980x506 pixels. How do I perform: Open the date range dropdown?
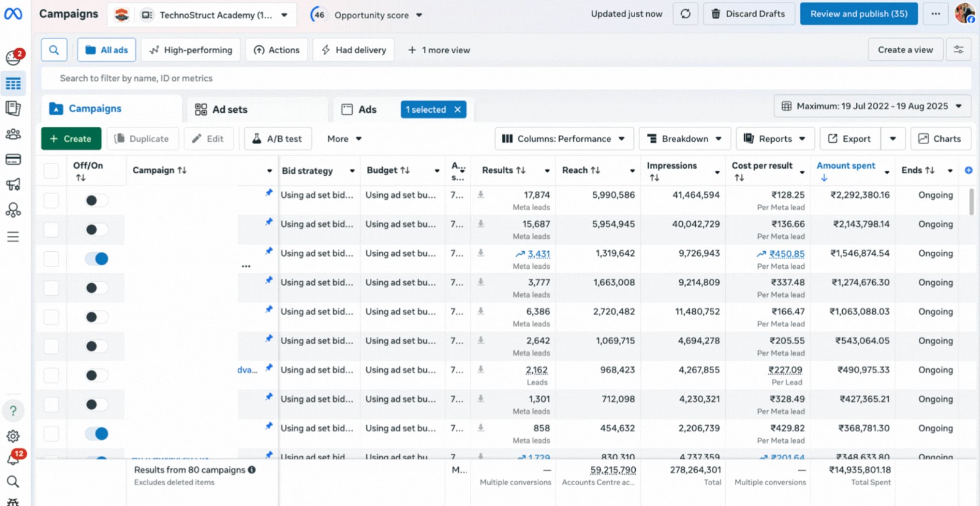coord(872,106)
